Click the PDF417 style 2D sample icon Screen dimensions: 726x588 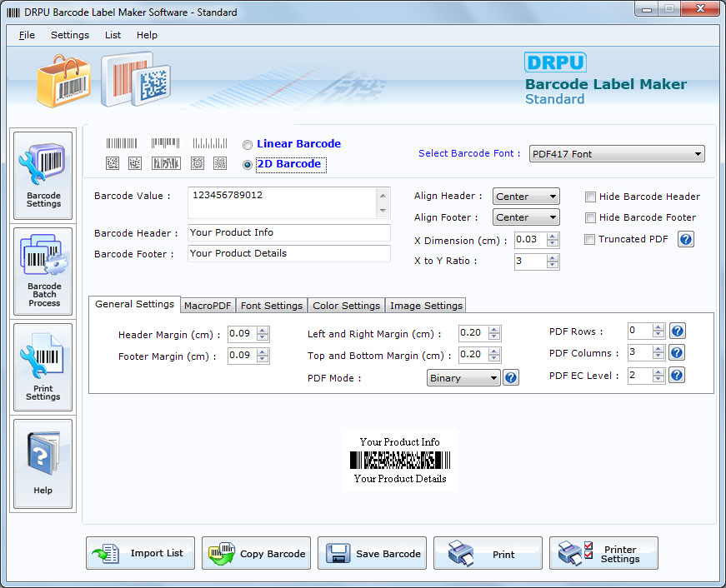(x=166, y=163)
